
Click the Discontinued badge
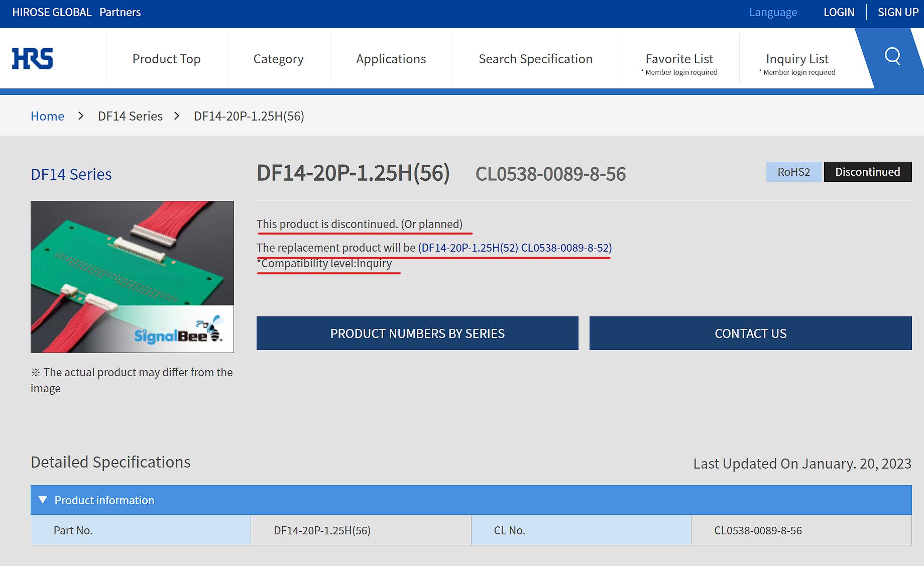867,172
